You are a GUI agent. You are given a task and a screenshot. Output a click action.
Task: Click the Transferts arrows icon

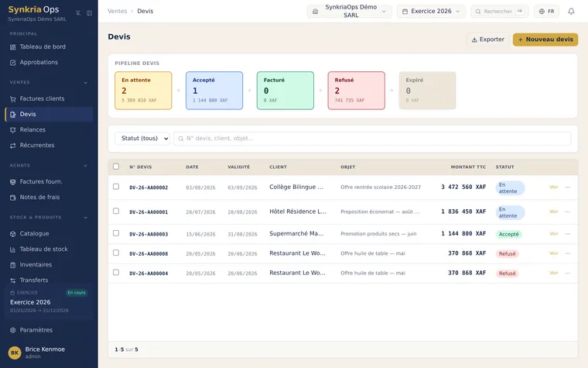(12, 280)
